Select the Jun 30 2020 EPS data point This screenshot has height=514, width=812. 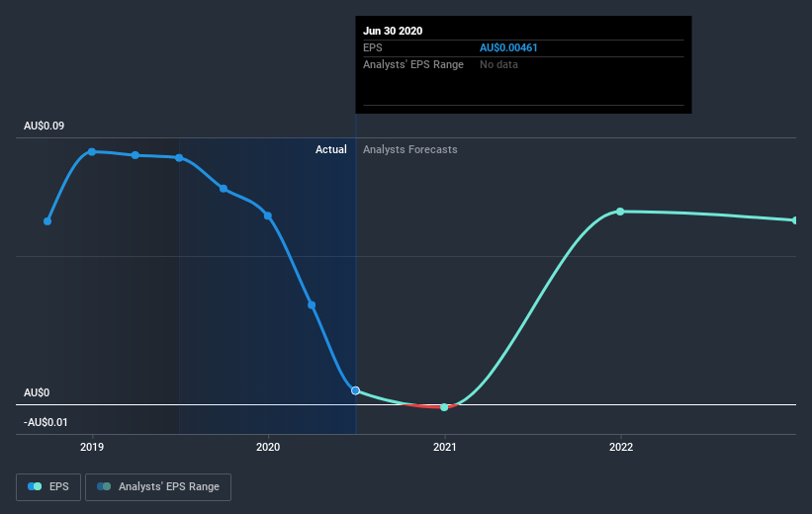coord(355,390)
